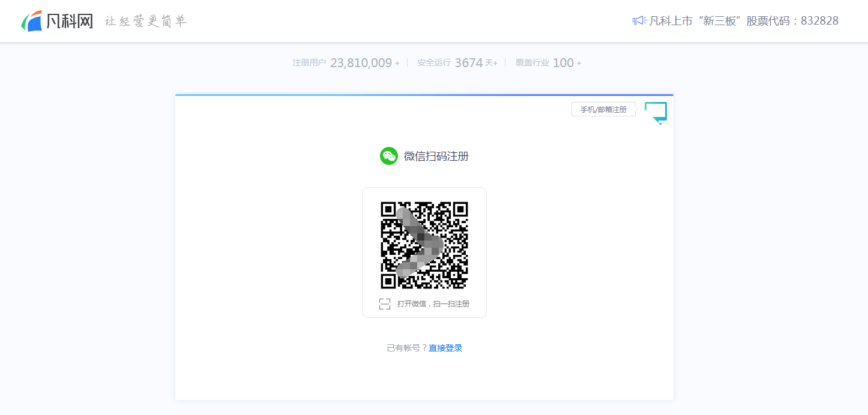Viewport: 868px width, 415px height.
Task: Click the registered users count 23,810,009
Action: (361, 63)
